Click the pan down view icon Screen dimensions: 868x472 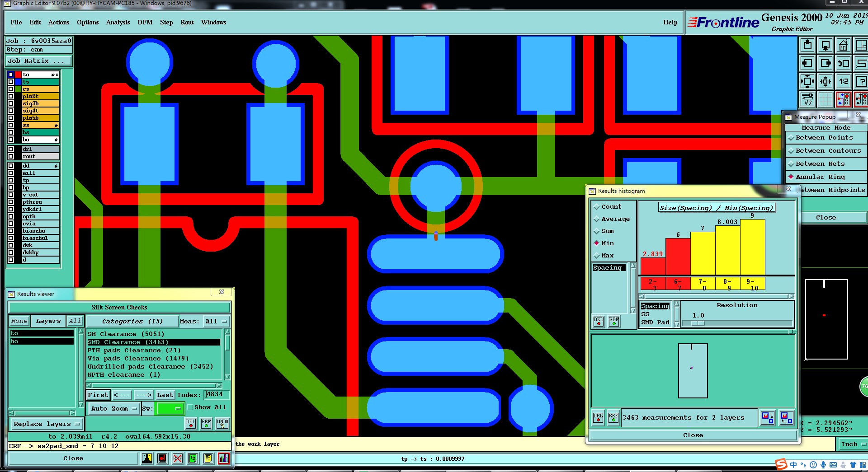(x=826, y=45)
